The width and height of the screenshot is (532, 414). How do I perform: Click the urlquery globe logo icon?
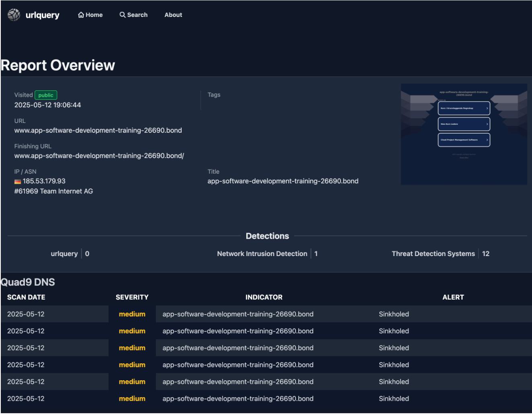[x=14, y=15]
